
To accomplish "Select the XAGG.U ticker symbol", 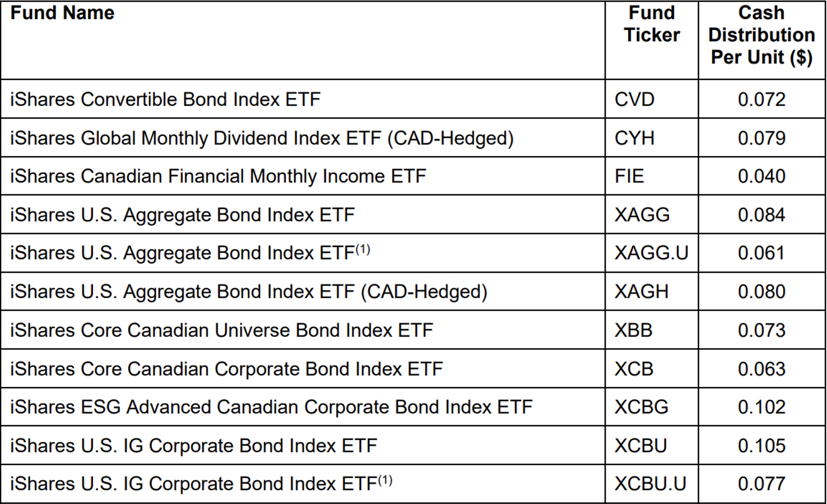I will [651, 253].
